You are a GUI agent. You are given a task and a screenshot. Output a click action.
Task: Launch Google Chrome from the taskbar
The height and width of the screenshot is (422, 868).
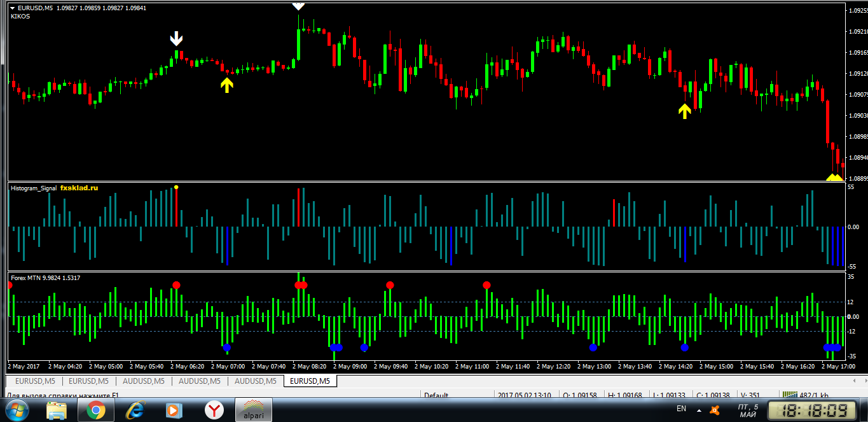(x=96, y=411)
